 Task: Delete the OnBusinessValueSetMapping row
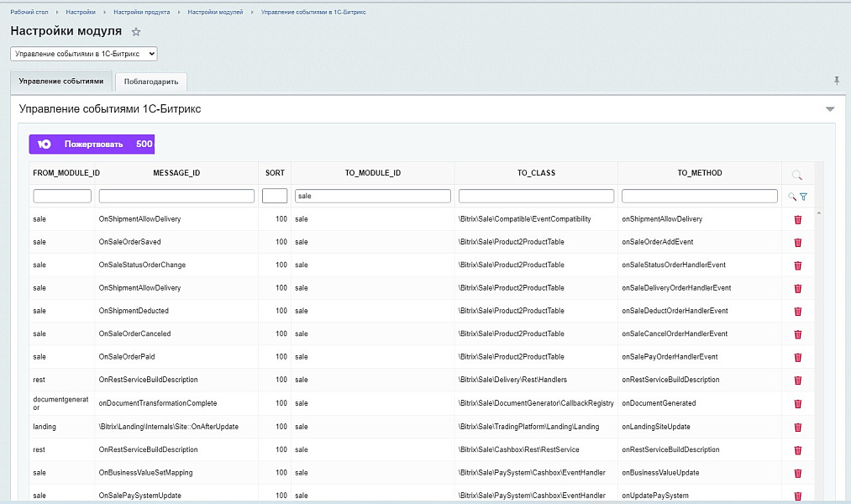tap(797, 473)
